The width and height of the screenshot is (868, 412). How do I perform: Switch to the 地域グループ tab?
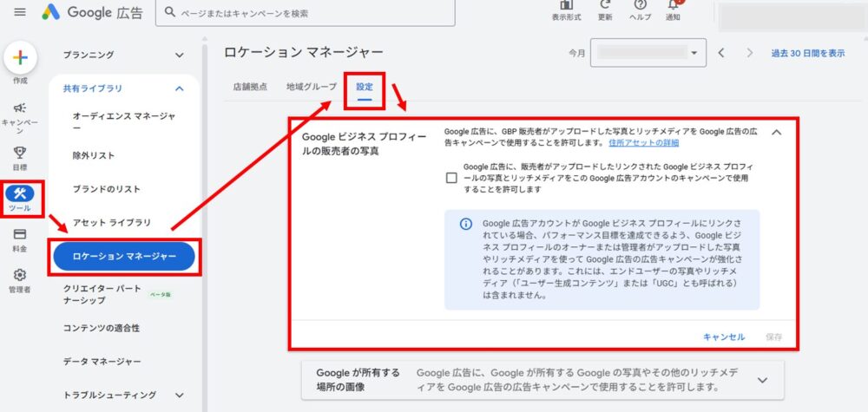point(312,87)
